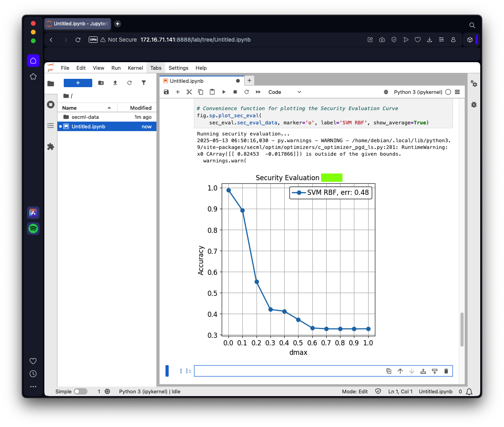Click the blue New Launcher plus button
The image size is (504, 427).
78,83
